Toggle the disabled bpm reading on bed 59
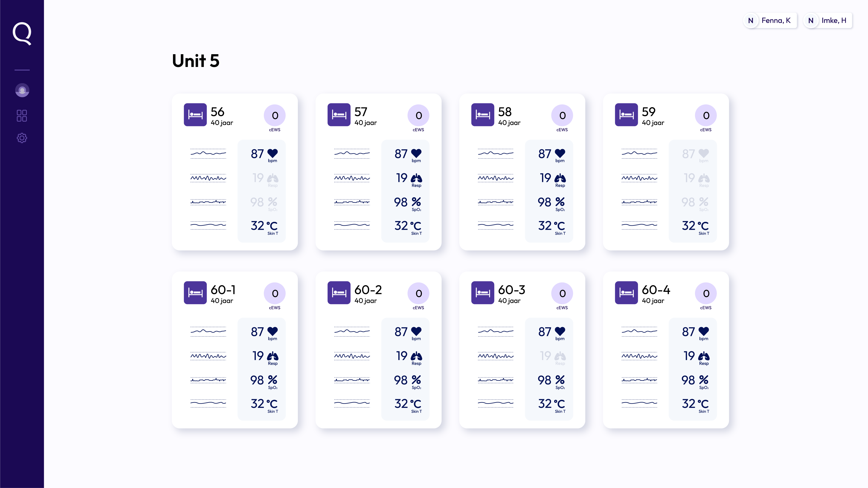Viewport: 868px width, 488px height. pyautogui.click(x=688, y=154)
